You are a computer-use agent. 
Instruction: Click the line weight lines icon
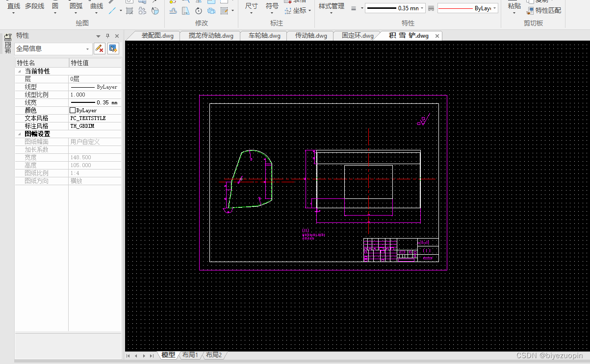(354, 8)
